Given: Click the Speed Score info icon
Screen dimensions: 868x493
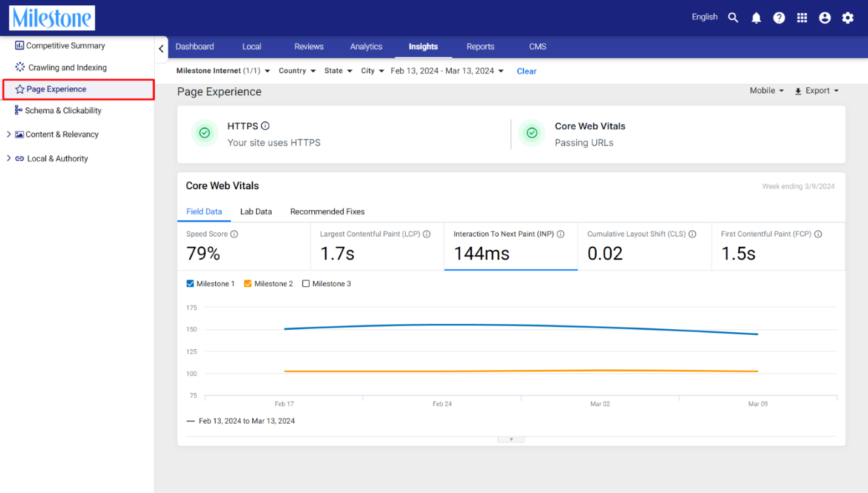Looking at the screenshot, I should (x=234, y=234).
